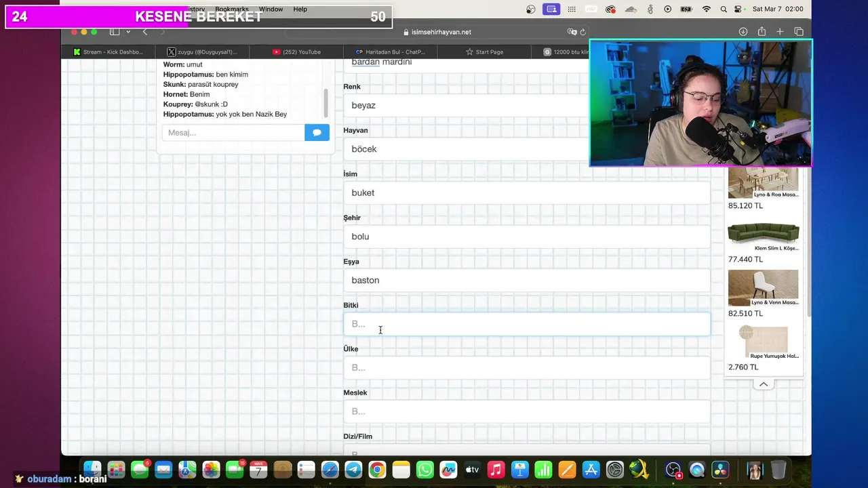Viewport: 868px width, 488px height.
Task: Open Music from the Dock
Action: (496, 469)
